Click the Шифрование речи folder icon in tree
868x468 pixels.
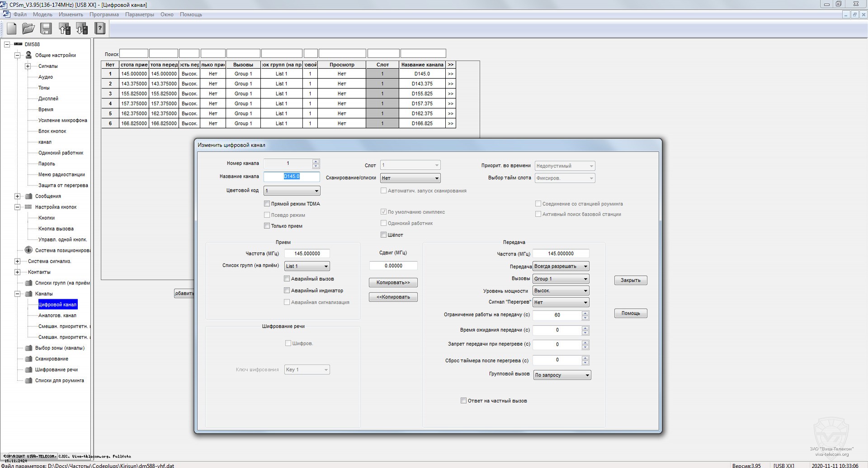coord(28,370)
